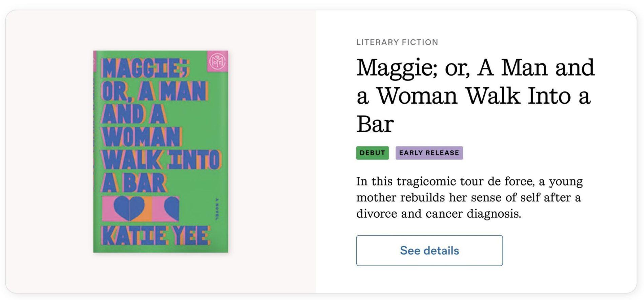Click the WALK INTO line on the cover
644x300 pixels.
point(161,159)
